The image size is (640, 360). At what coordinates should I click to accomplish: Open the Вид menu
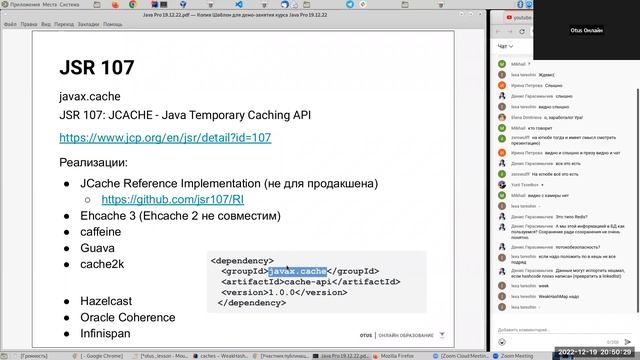point(46,24)
